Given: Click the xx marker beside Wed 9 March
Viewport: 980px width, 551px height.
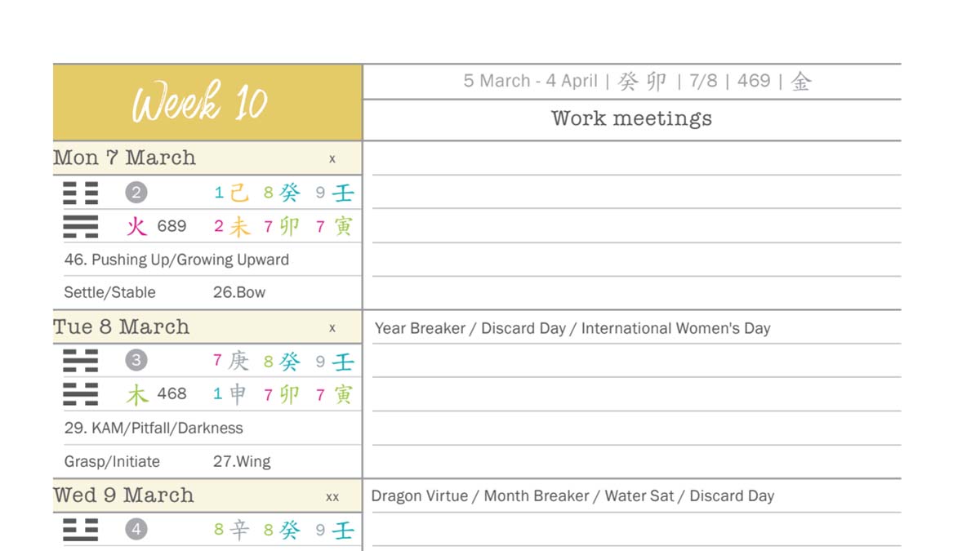Looking at the screenshot, I should click(x=332, y=496).
